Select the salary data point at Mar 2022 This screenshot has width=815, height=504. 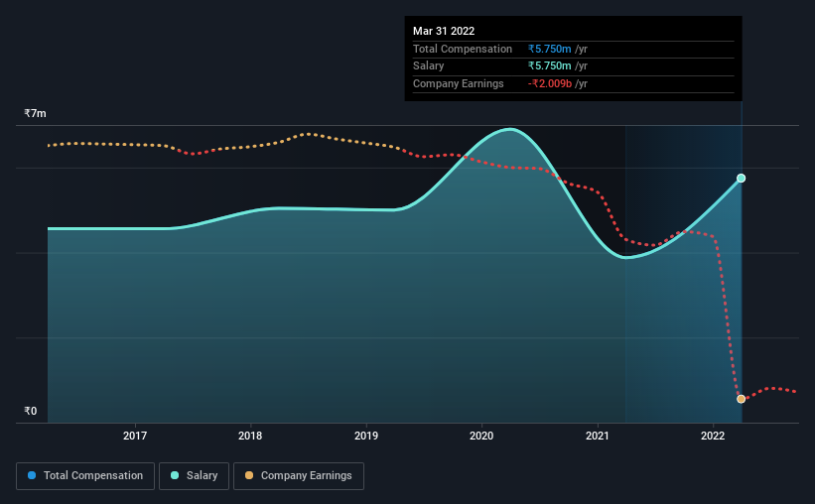click(x=742, y=179)
